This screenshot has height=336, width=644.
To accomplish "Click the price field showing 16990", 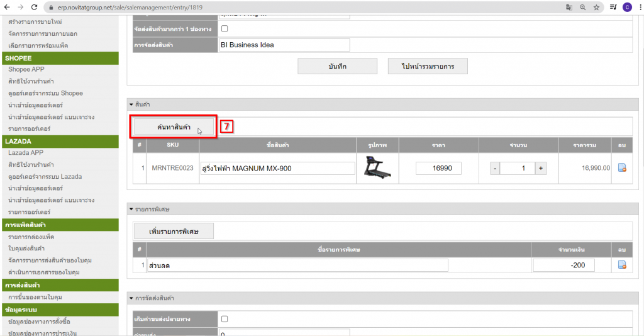I will (438, 169).
